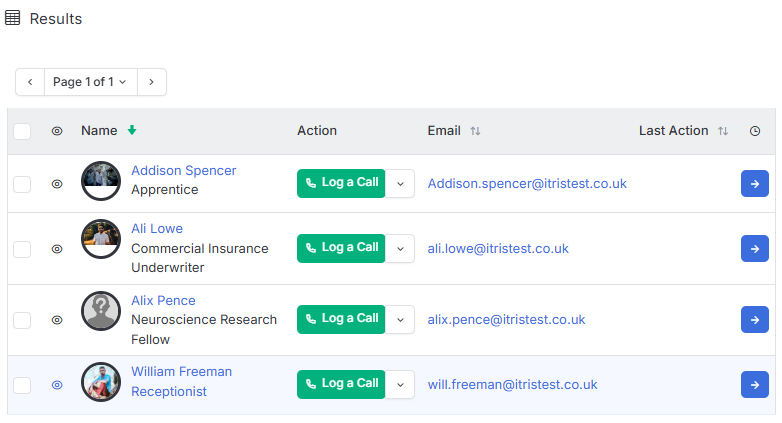Toggle eye icon for William Freeman

coord(57,385)
